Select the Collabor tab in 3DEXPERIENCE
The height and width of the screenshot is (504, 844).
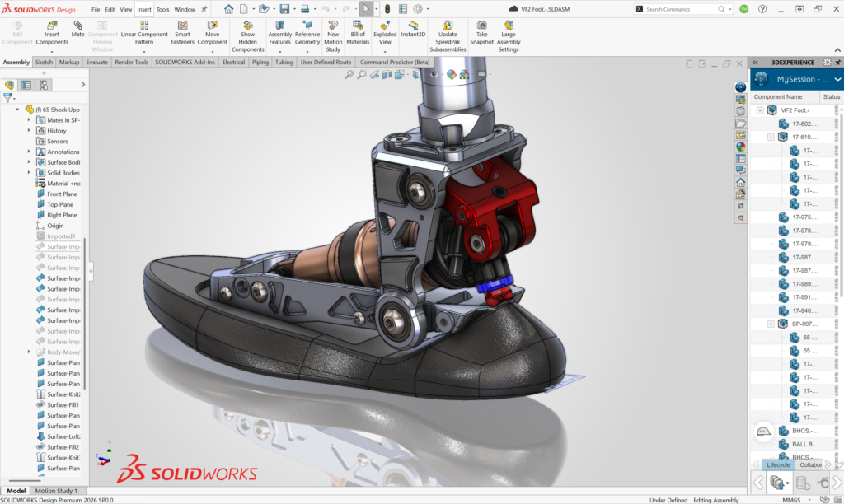(811, 464)
